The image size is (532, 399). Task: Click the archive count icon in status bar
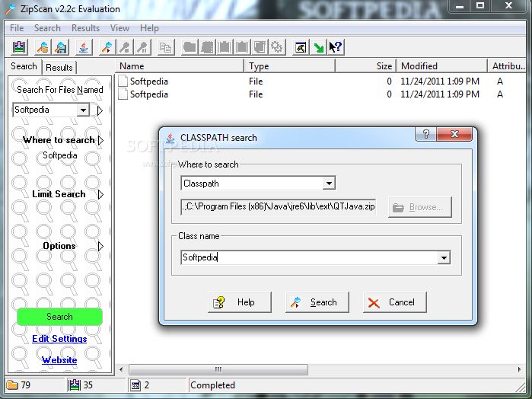coord(75,385)
